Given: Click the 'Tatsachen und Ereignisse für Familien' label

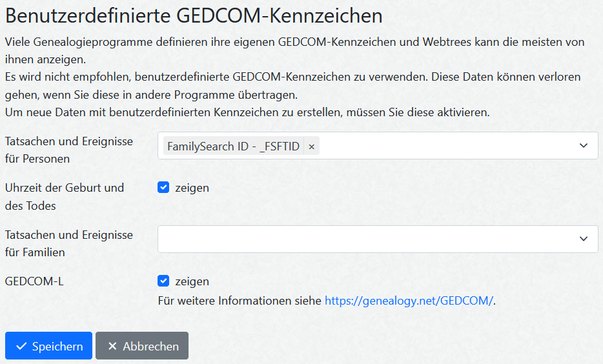Looking at the screenshot, I should tap(68, 243).
